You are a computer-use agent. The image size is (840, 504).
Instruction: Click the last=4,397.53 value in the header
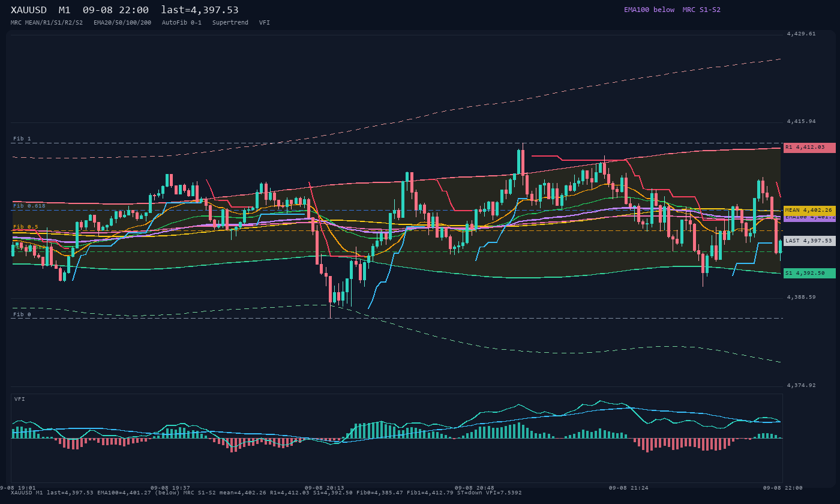click(200, 10)
